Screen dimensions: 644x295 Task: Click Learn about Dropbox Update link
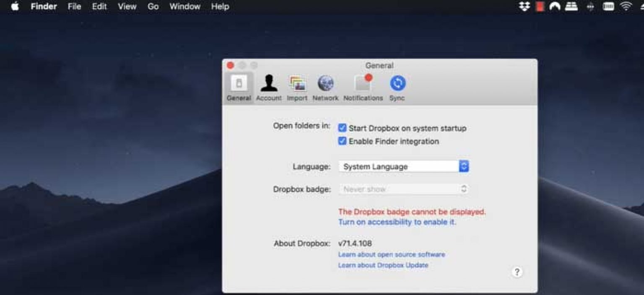[x=383, y=265]
